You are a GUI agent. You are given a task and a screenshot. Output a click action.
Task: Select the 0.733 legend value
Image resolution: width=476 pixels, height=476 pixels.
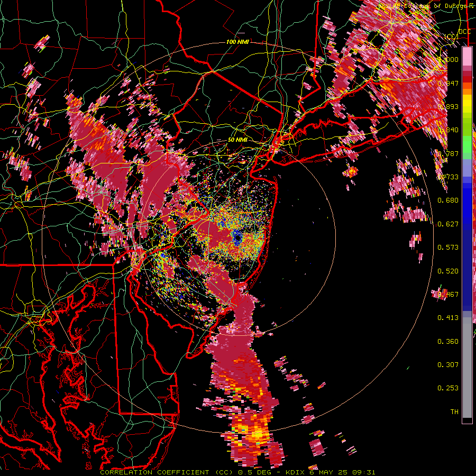pyautogui.click(x=448, y=177)
